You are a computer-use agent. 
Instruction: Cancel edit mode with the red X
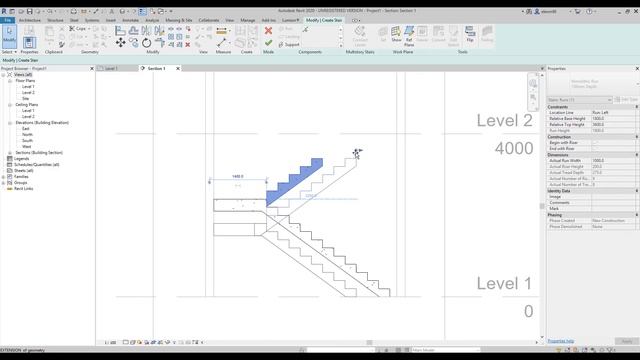268,30
